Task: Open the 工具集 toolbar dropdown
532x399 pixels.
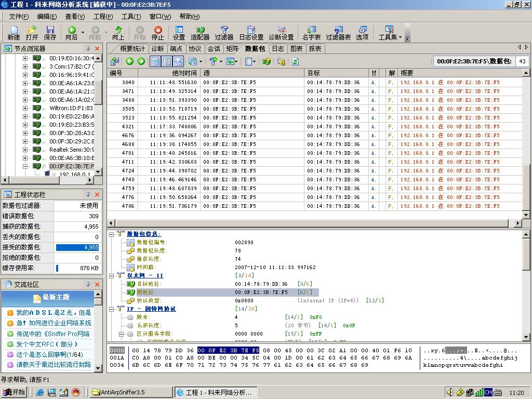Action: 389,33
